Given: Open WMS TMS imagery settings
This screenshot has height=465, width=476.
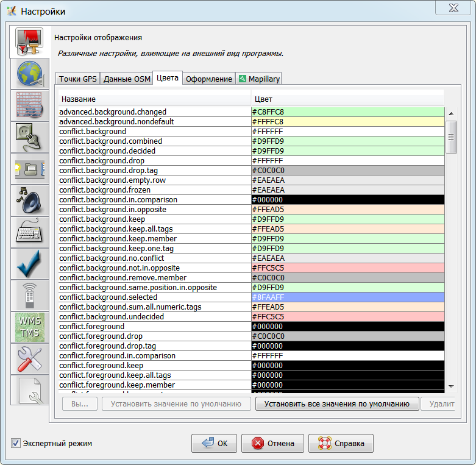Looking at the screenshot, I should [29, 327].
